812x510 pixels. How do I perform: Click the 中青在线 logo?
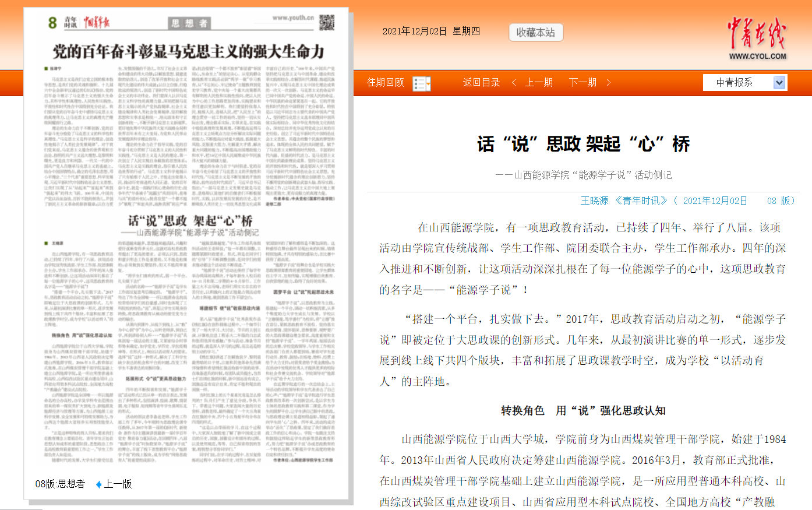pos(757,38)
